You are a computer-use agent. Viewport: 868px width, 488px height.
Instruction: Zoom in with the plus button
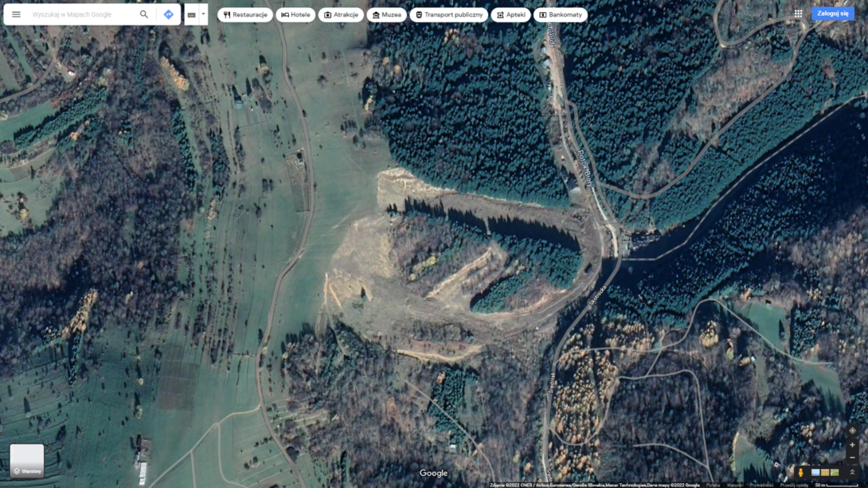852,445
